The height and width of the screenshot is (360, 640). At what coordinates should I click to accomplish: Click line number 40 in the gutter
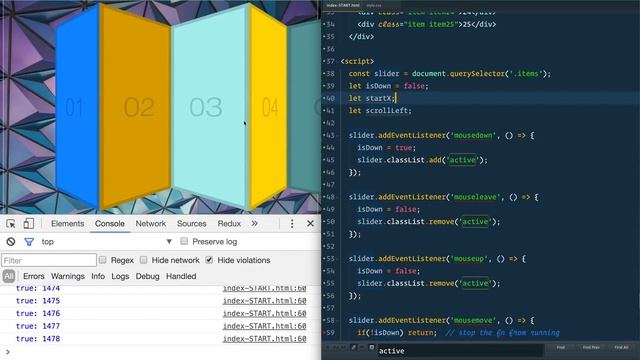pos(330,98)
